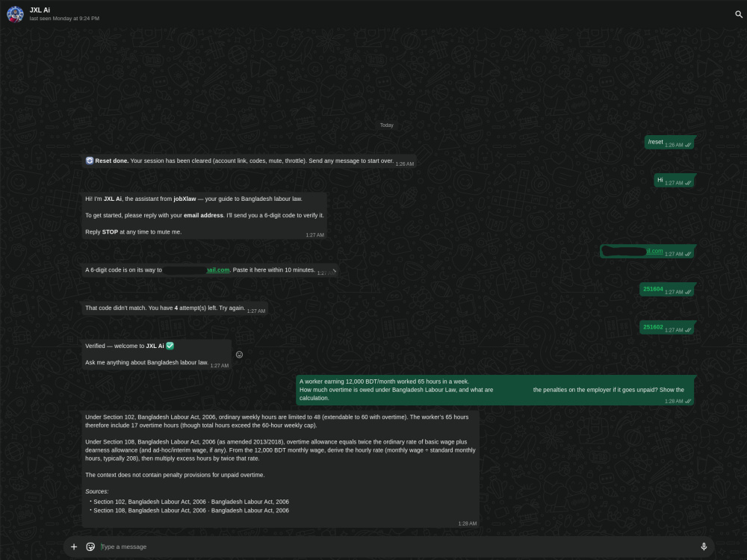The image size is (747, 560).
Task: Open dropdown on 6-digit code message
Action: [334, 270]
